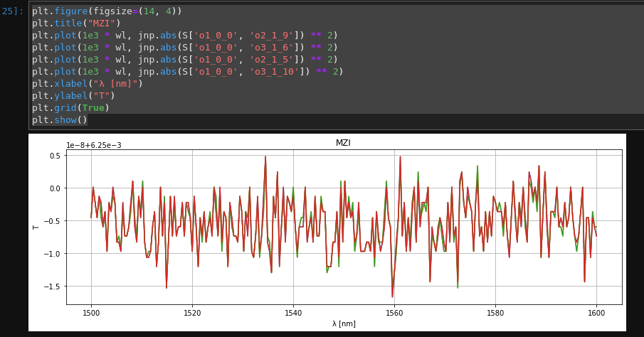This screenshot has height=337, width=644.
Task: Click the y-axis tick label −1.5
Action: click(52, 287)
